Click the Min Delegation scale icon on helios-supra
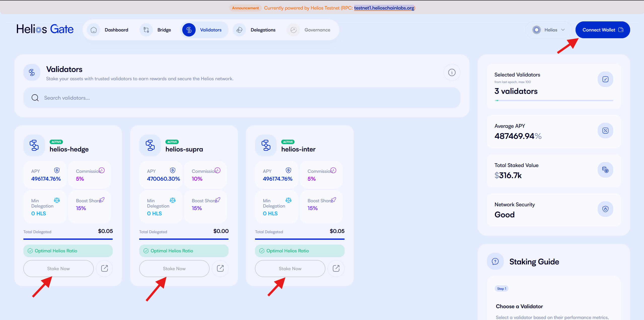This screenshot has height=320, width=644. (x=173, y=200)
